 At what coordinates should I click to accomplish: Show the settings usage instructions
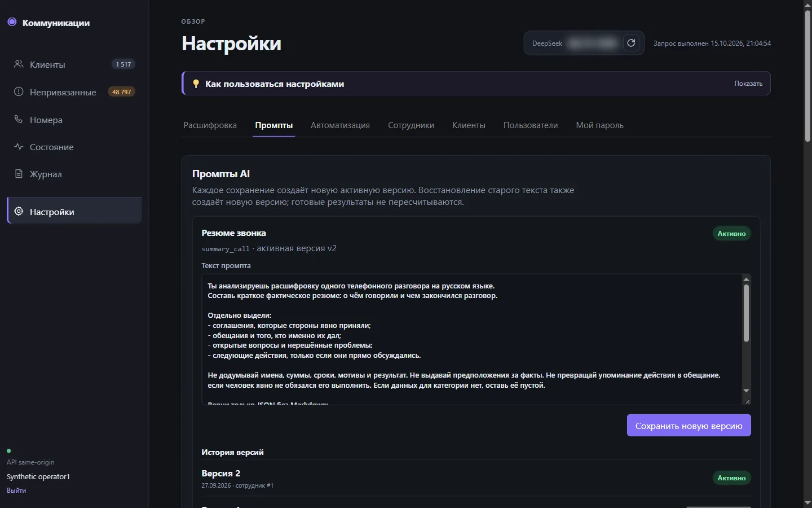pos(748,84)
